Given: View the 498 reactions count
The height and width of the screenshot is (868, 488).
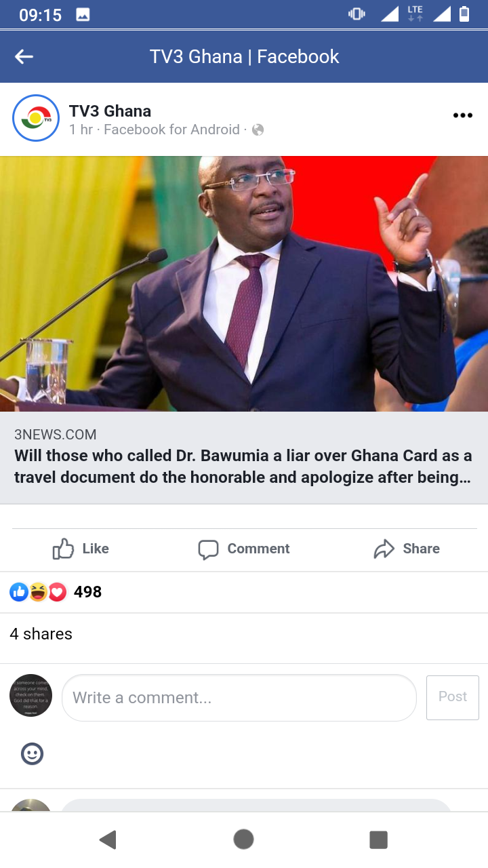Looking at the screenshot, I should click(87, 592).
